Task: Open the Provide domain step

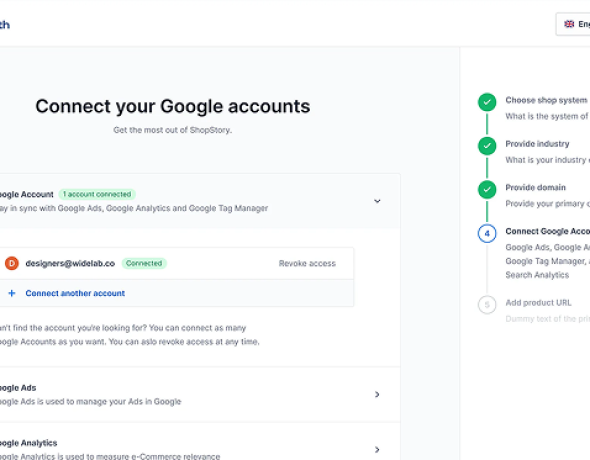Action: tap(535, 187)
